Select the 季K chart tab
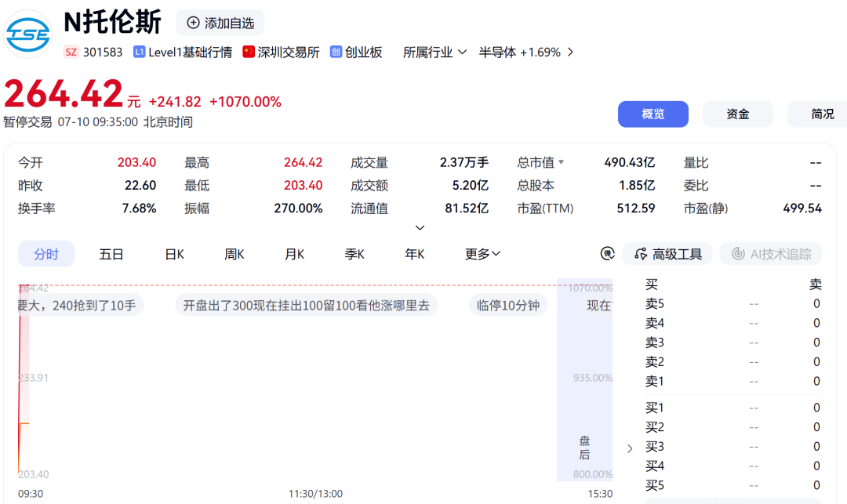This screenshot has width=847, height=504. pos(354,254)
